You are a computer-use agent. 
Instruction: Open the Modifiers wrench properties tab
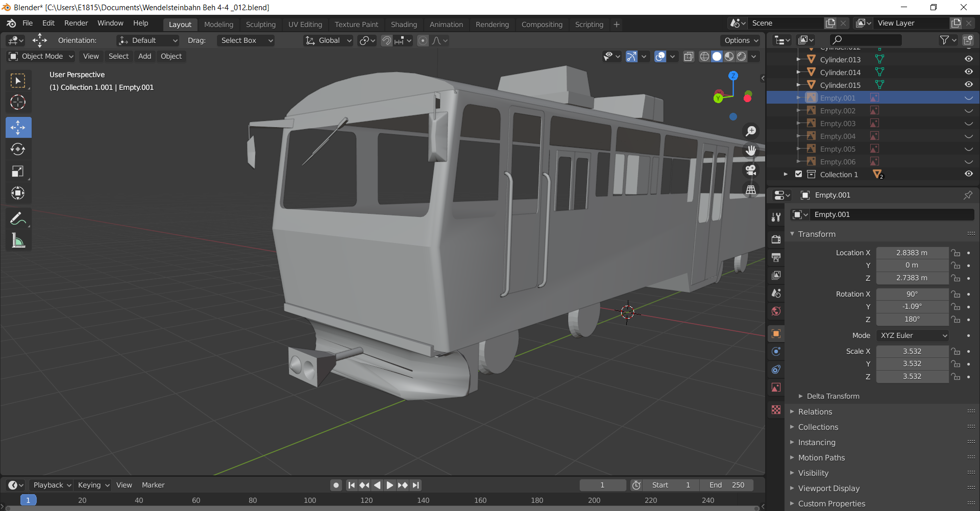pos(776,217)
